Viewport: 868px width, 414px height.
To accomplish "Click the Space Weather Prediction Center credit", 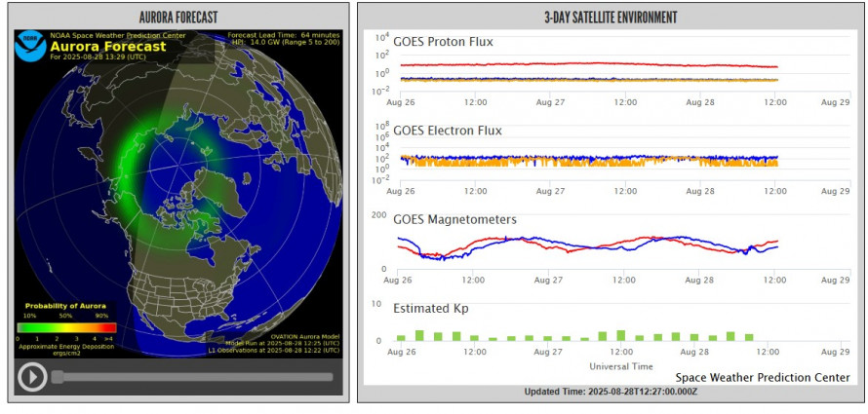I will point(763,378).
